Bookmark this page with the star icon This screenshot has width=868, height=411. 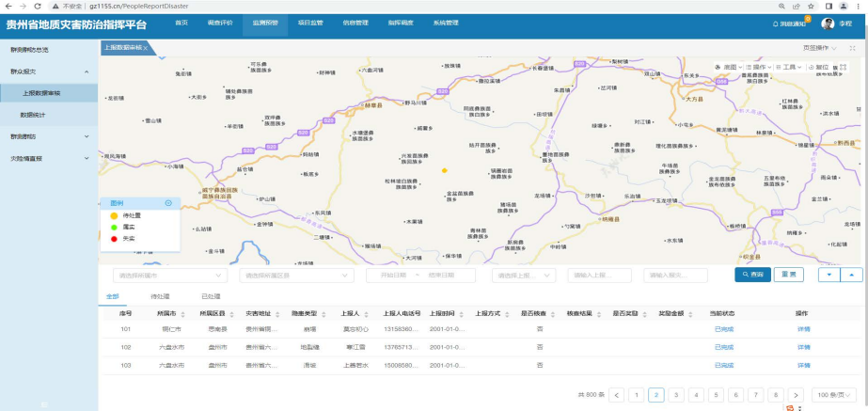click(811, 6)
